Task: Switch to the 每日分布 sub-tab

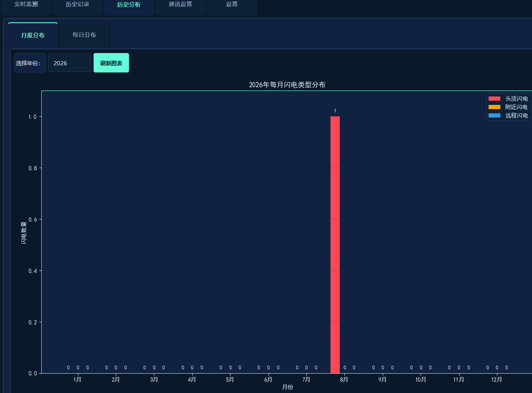Action: coord(84,35)
